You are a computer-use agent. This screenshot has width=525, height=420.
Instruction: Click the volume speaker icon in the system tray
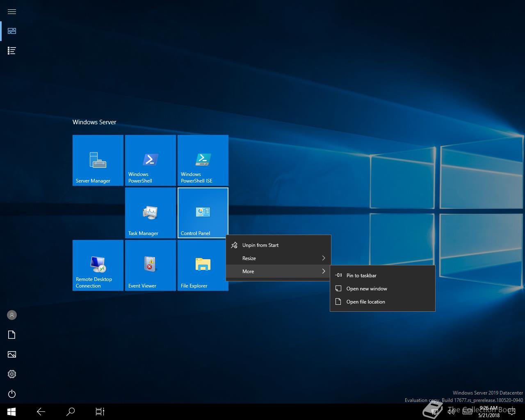451,412
